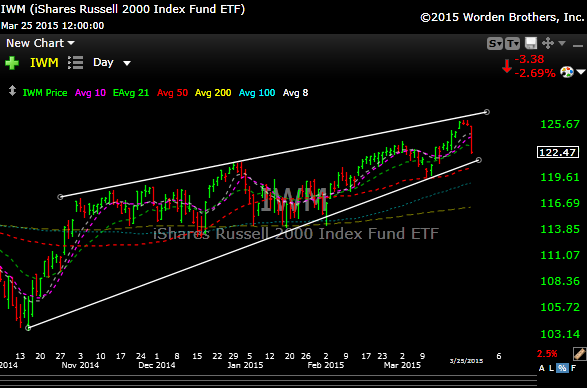Switch scale to L (logarithmic) mode
Screen dimensions: 587x388
(x=551, y=368)
